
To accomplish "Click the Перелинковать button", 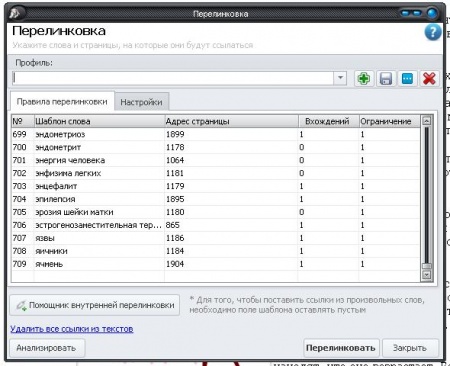I will coord(341,348).
